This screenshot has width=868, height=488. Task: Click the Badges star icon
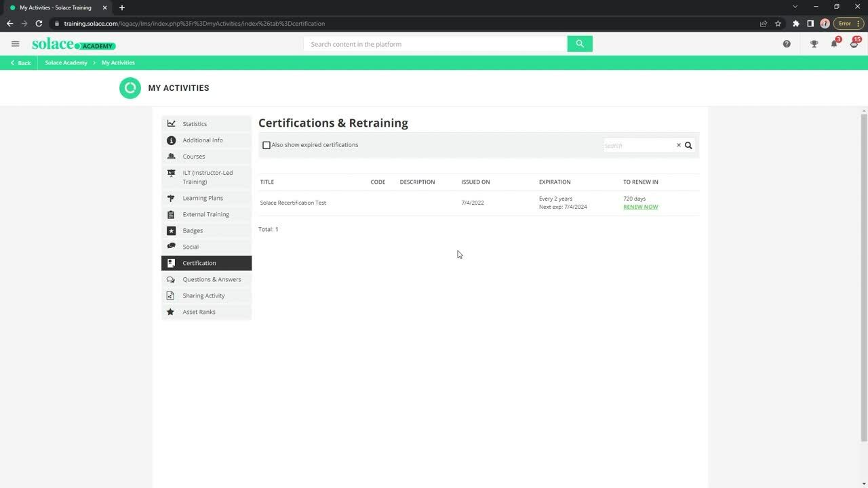(171, 230)
